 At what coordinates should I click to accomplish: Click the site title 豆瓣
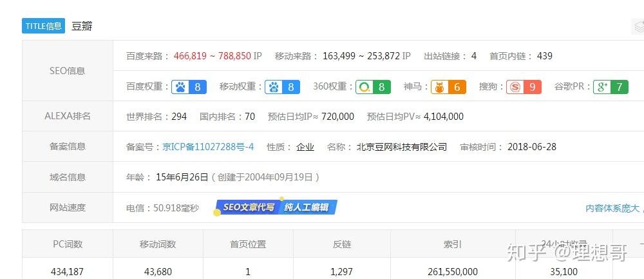tap(82, 26)
